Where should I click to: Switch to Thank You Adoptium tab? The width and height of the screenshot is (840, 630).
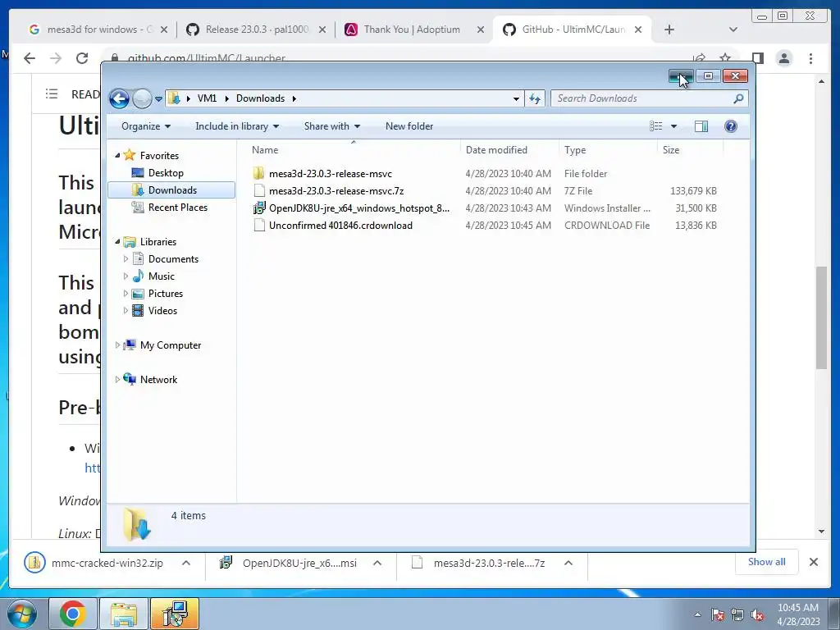412,30
